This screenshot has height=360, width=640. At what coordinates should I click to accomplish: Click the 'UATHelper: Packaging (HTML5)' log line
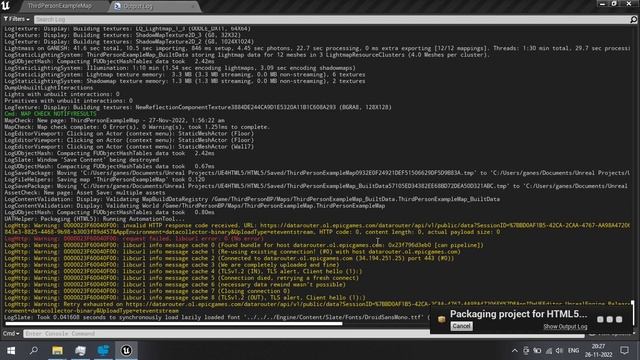point(94,219)
